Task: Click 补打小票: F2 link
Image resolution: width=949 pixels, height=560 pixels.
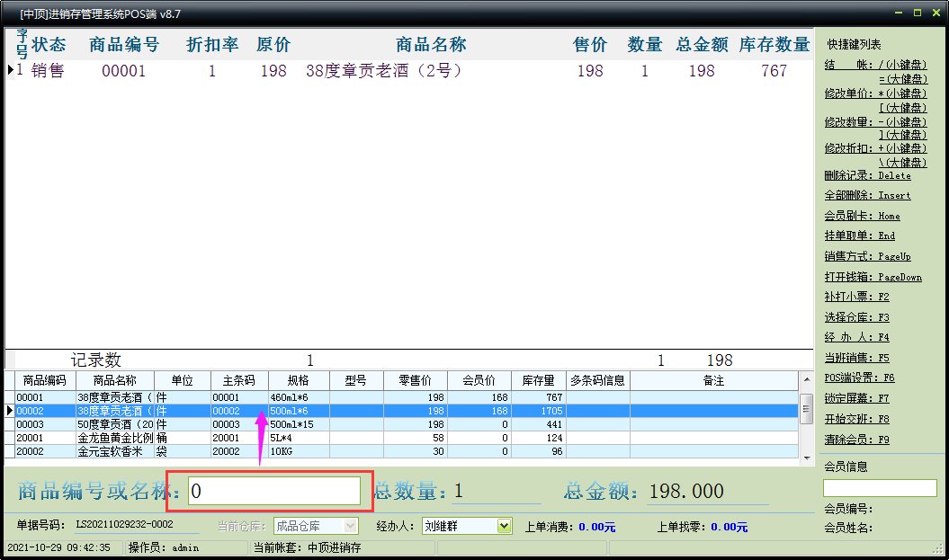Action: (x=856, y=297)
